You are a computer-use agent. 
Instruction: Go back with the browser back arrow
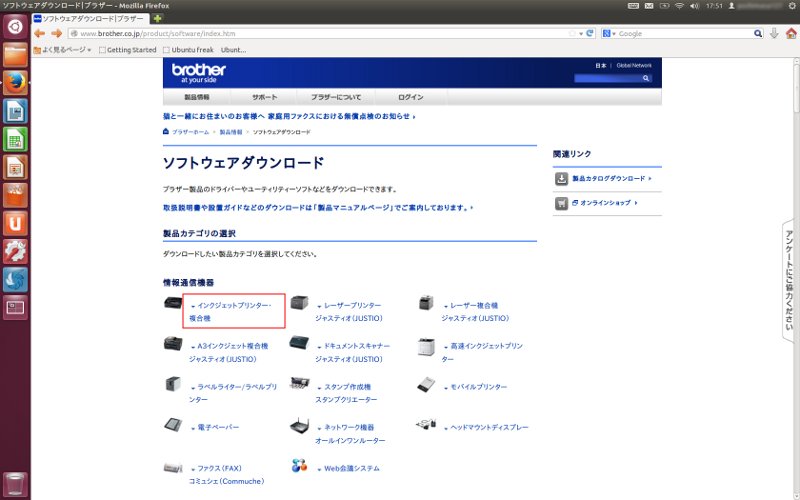(x=39, y=33)
